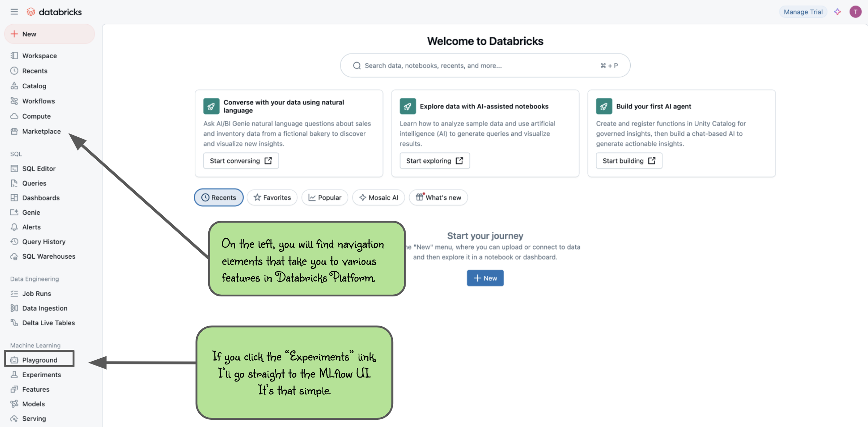Click the Alerts bell icon

click(14, 227)
